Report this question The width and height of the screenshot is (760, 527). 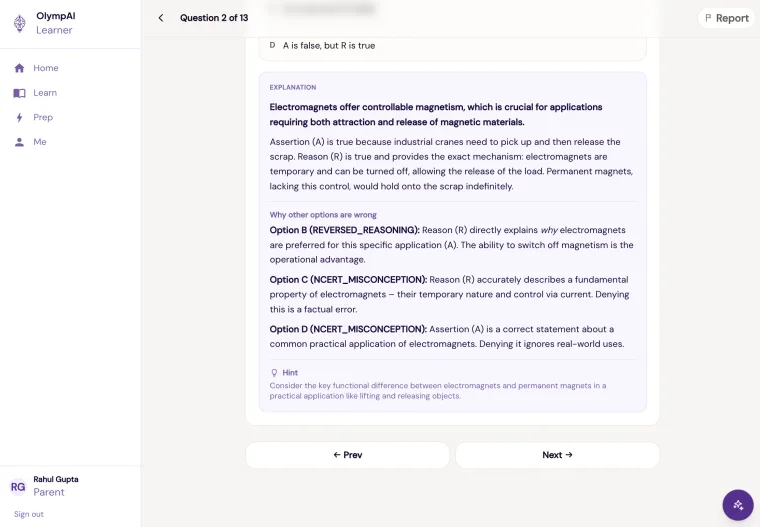point(727,18)
